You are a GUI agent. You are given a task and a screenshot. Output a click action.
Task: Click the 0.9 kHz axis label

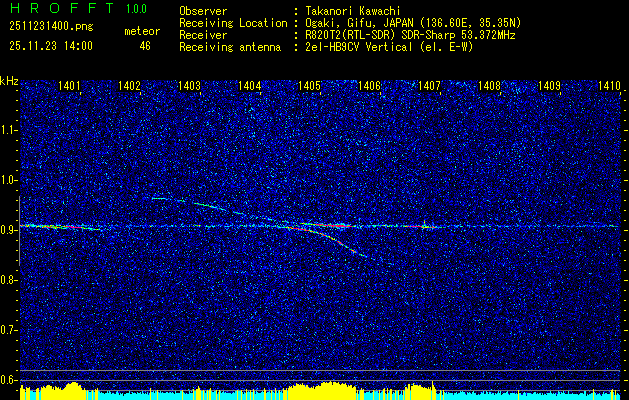pos(9,230)
